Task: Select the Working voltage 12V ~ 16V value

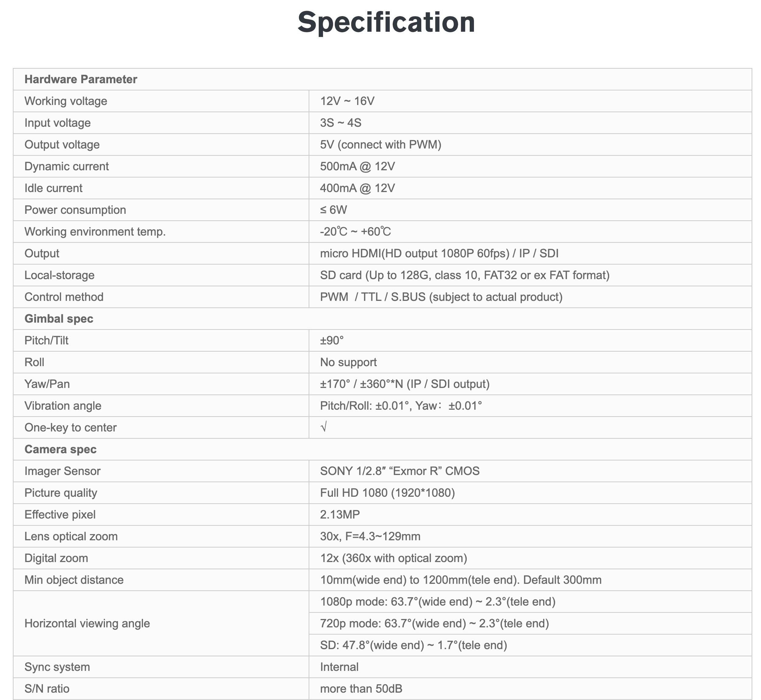Action: pyautogui.click(x=347, y=101)
